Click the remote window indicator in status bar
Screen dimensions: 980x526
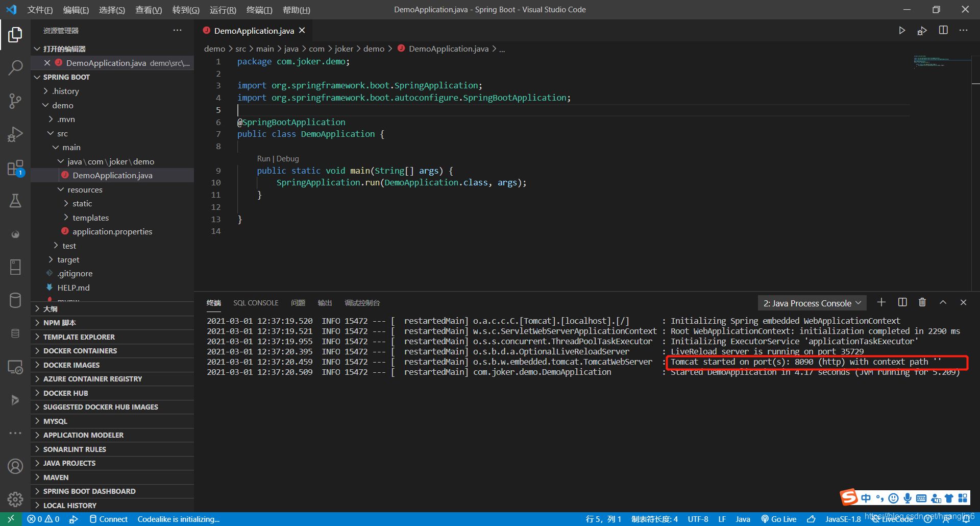[11, 519]
